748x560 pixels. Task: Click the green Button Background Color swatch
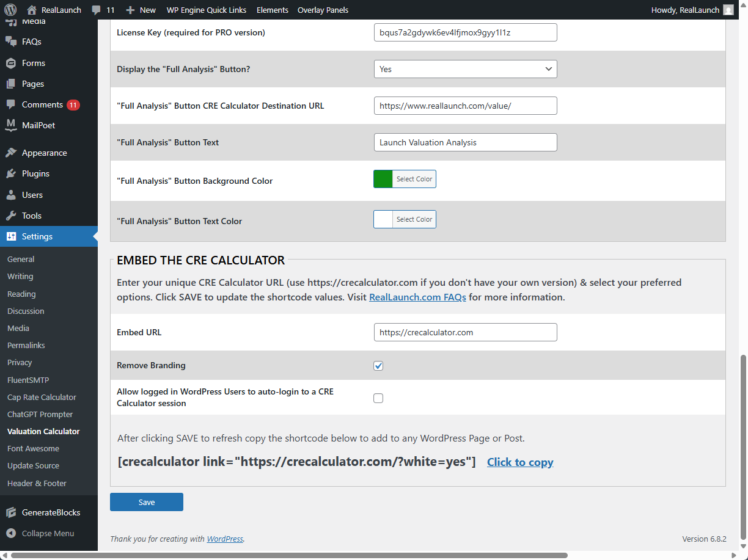coord(383,179)
